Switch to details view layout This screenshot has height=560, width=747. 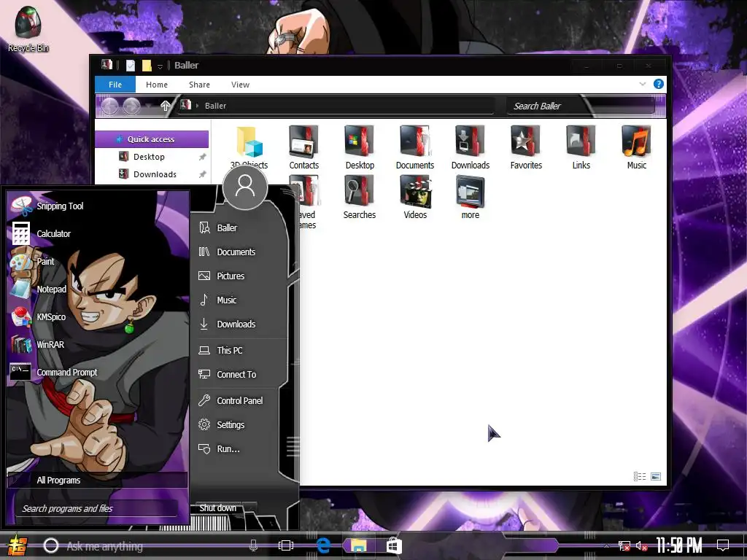[x=639, y=476]
